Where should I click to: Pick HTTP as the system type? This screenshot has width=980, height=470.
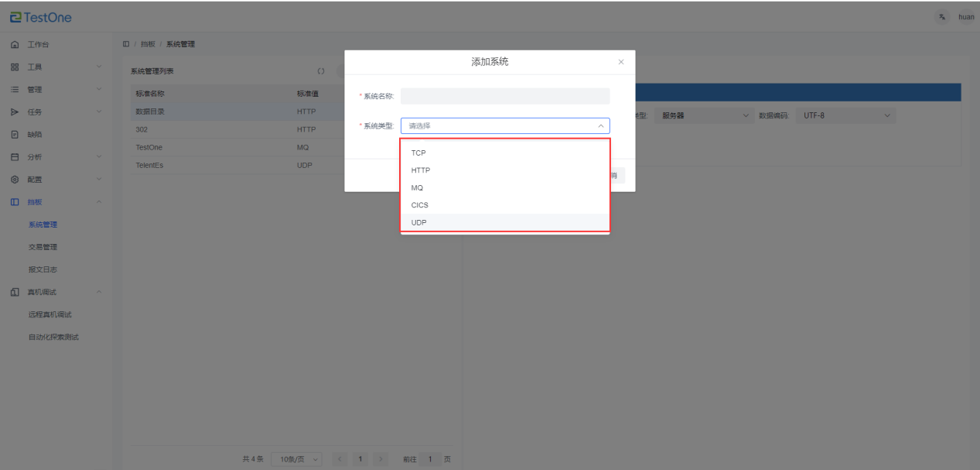pyautogui.click(x=421, y=170)
